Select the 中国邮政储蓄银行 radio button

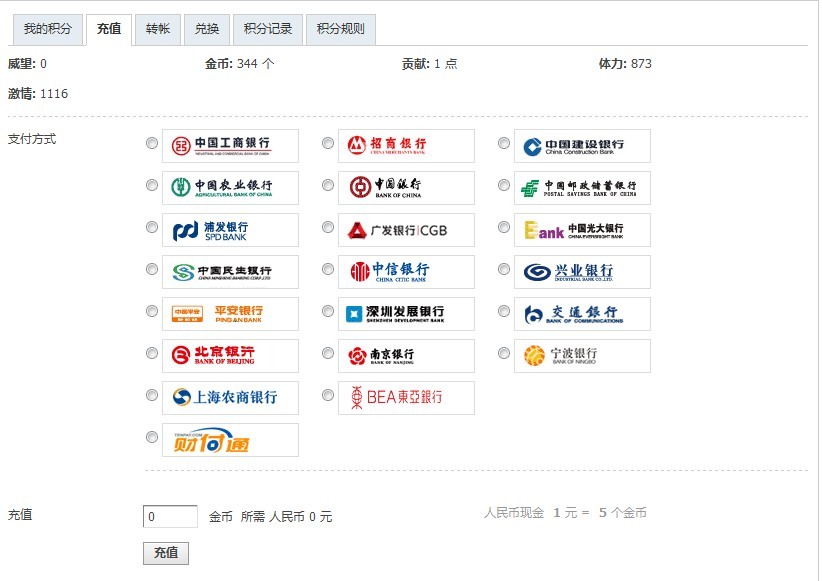coord(504,185)
